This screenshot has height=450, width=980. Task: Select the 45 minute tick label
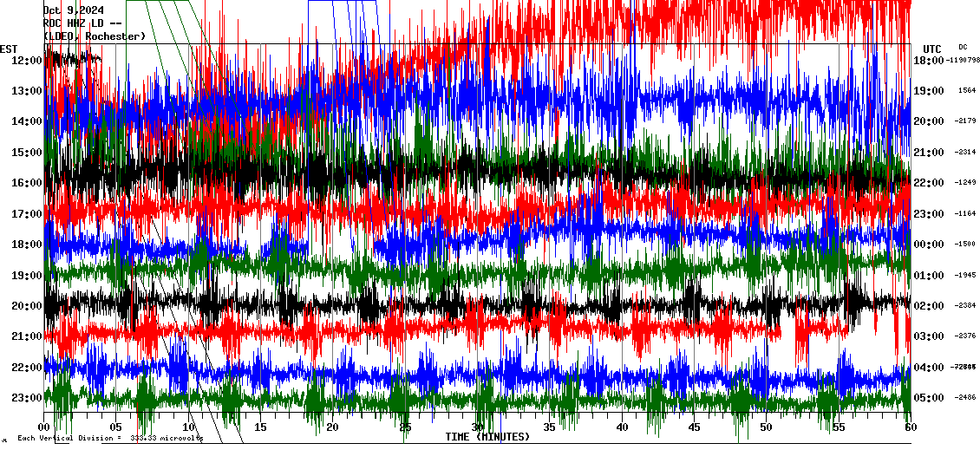[x=694, y=427]
